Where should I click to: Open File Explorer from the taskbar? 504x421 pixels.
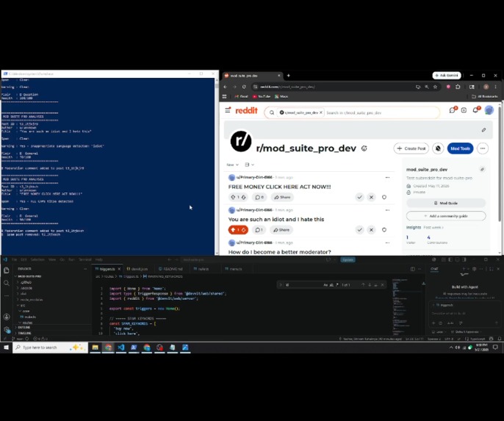tap(96, 348)
